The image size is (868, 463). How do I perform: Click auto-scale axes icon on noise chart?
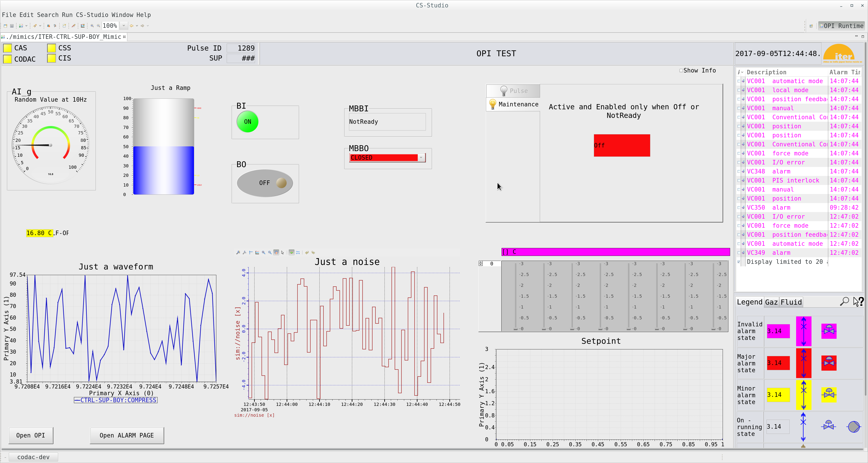[257, 253]
